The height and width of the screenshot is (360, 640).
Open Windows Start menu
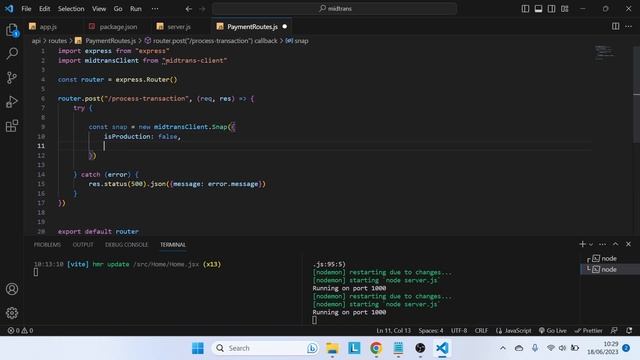click(198, 348)
